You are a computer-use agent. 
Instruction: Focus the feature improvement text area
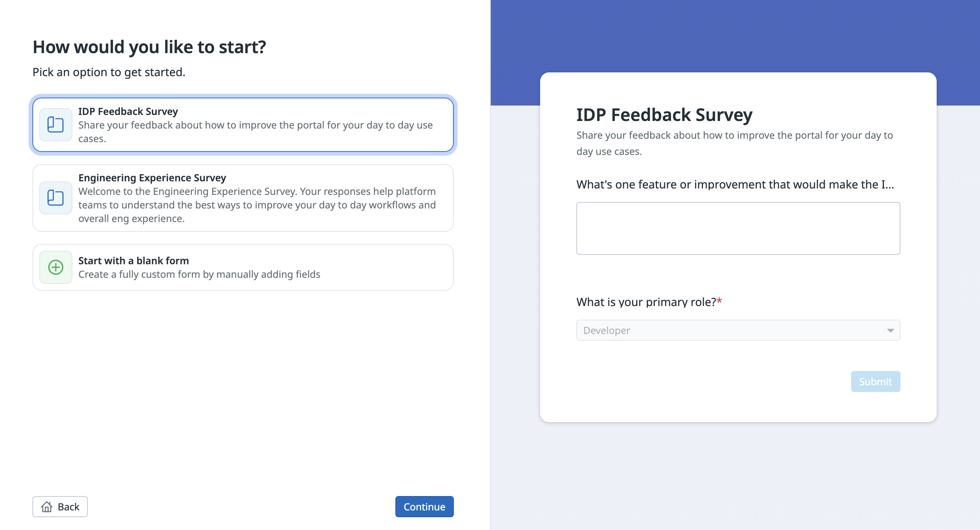pyautogui.click(x=738, y=228)
